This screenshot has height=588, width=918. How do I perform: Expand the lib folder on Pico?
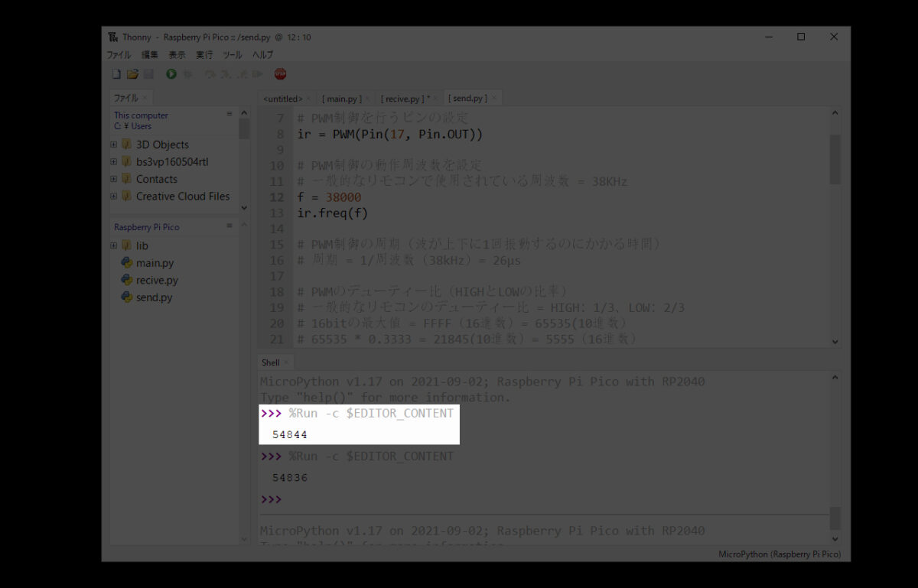click(114, 245)
